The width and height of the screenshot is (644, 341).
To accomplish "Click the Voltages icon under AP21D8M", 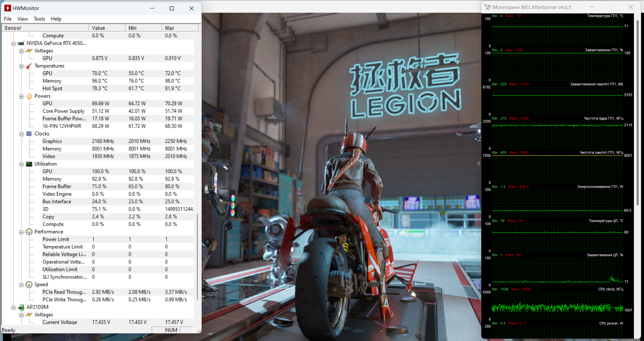I will (29, 315).
